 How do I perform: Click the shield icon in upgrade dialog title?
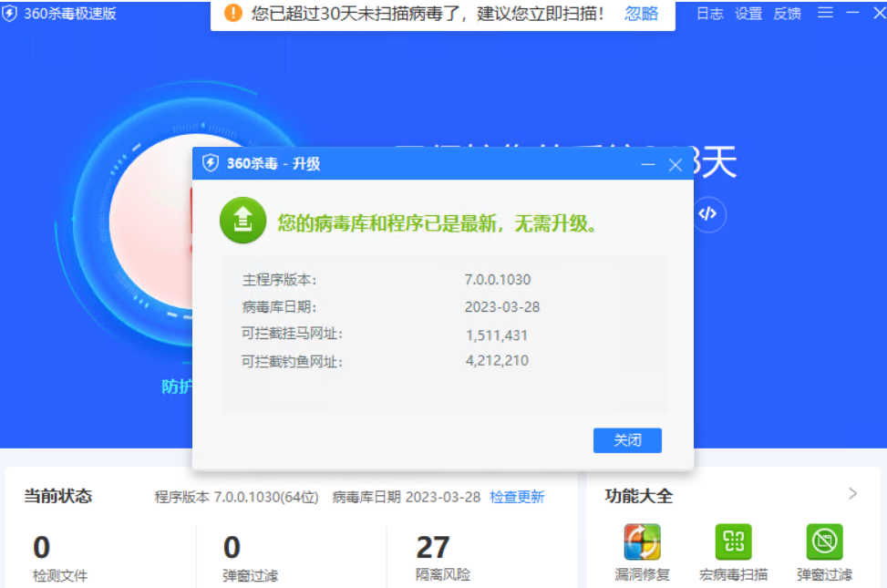(x=211, y=163)
